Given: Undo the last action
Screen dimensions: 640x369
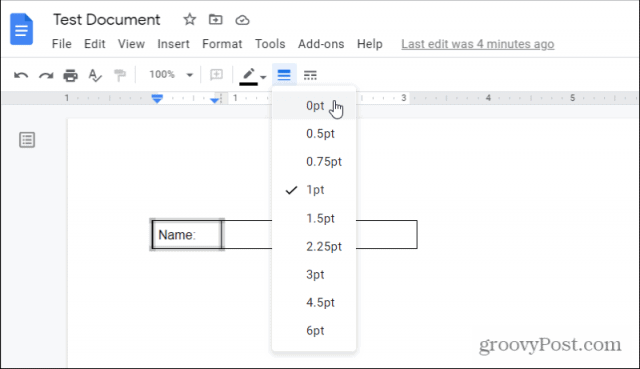Looking at the screenshot, I should [x=21, y=75].
